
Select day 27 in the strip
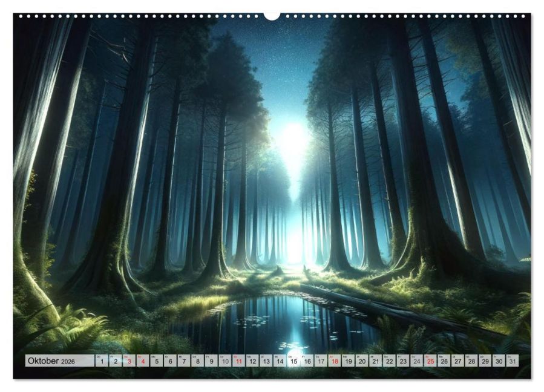click(458, 361)
